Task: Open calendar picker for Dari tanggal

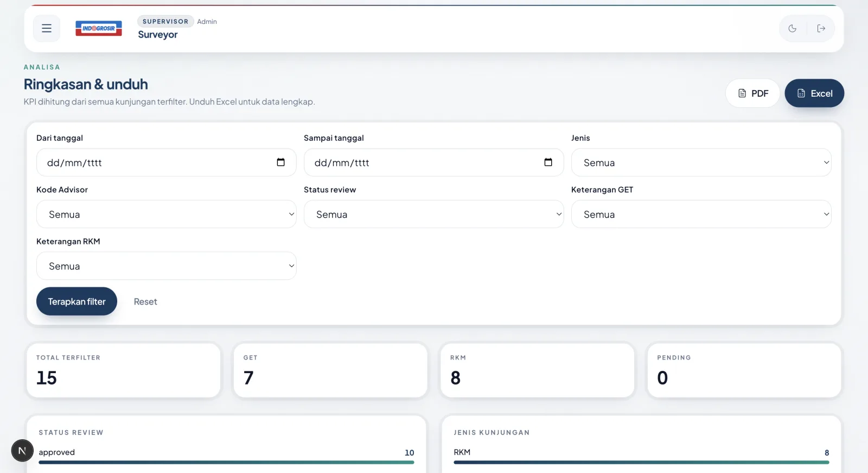Action: point(280,162)
